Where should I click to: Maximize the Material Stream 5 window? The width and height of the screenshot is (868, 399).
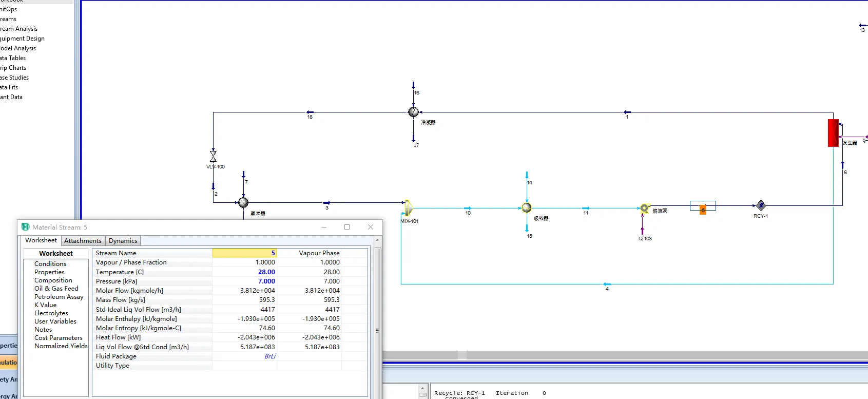(347, 227)
